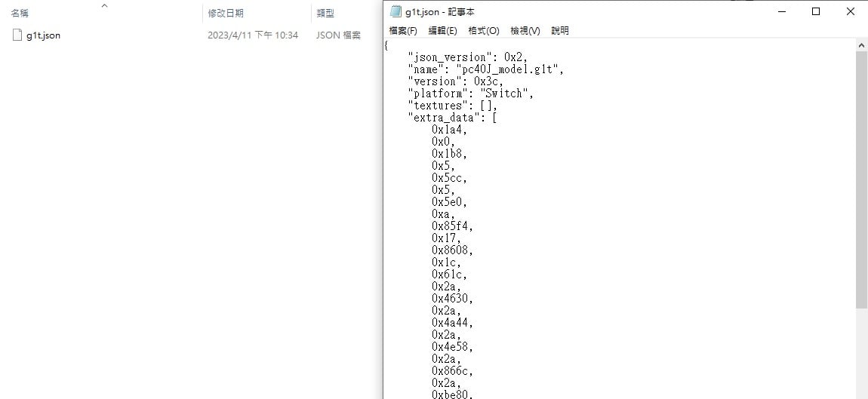Click the "textures": [] line
The width and height of the screenshot is (868, 399).
tap(453, 106)
